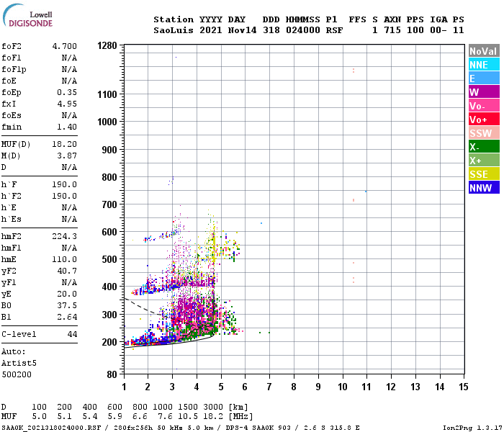
Task: Click the h`F value 190.0
Action: 65,184
